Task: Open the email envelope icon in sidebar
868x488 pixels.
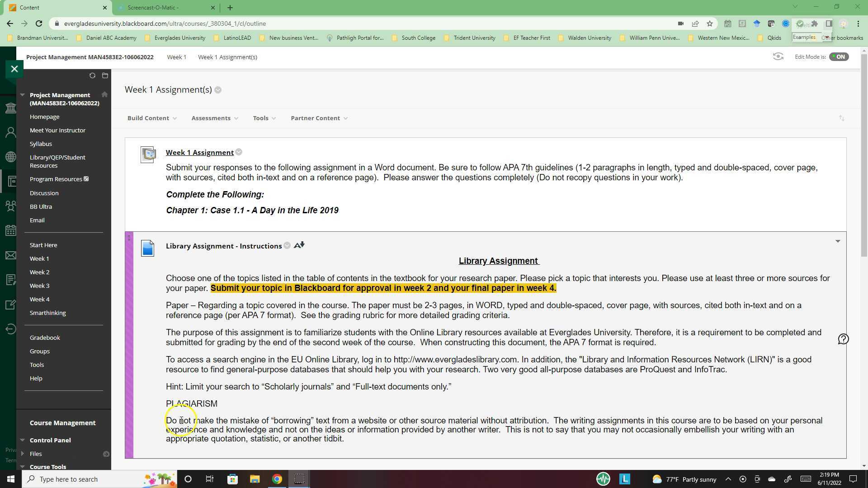Action: point(11,255)
